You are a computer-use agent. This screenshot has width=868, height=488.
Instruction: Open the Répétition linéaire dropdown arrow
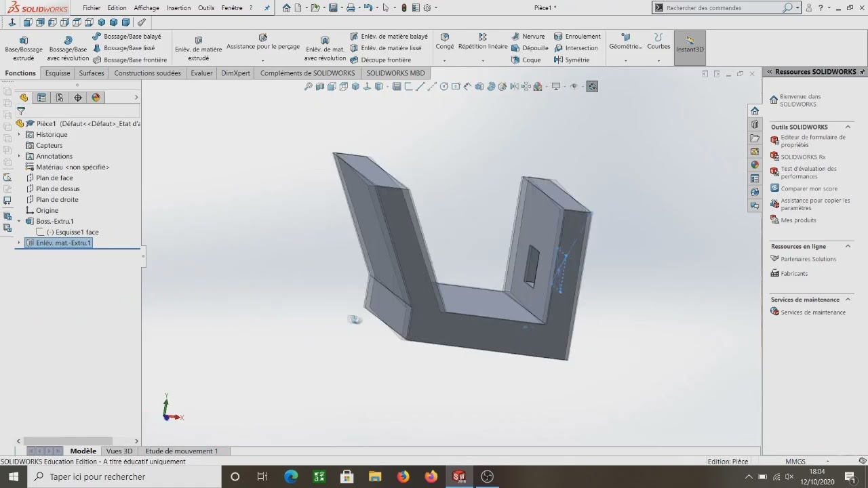pos(483,60)
